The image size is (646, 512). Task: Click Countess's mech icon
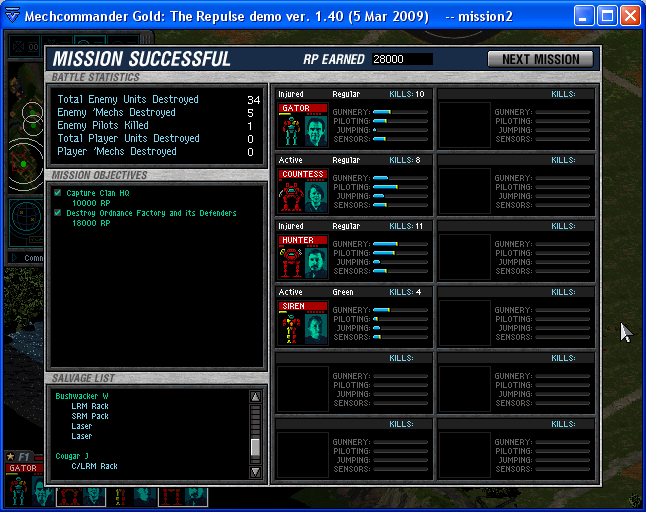click(x=292, y=196)
